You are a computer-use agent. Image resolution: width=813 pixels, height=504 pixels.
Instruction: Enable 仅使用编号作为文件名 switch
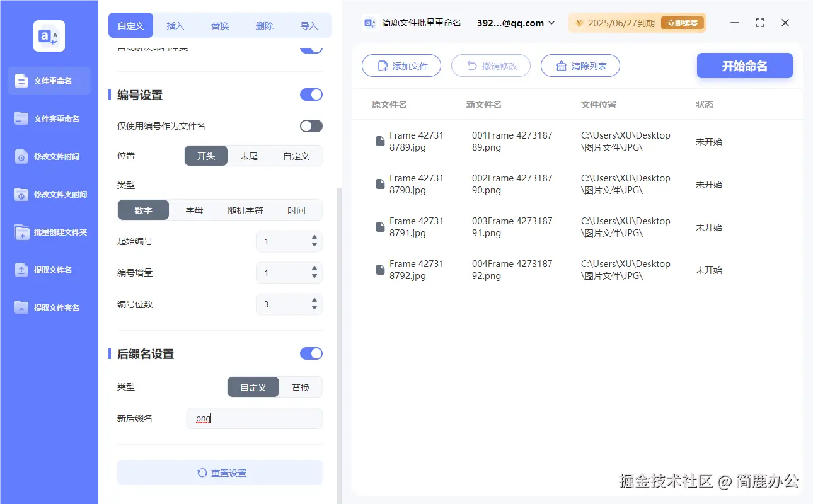click(311, 126)
